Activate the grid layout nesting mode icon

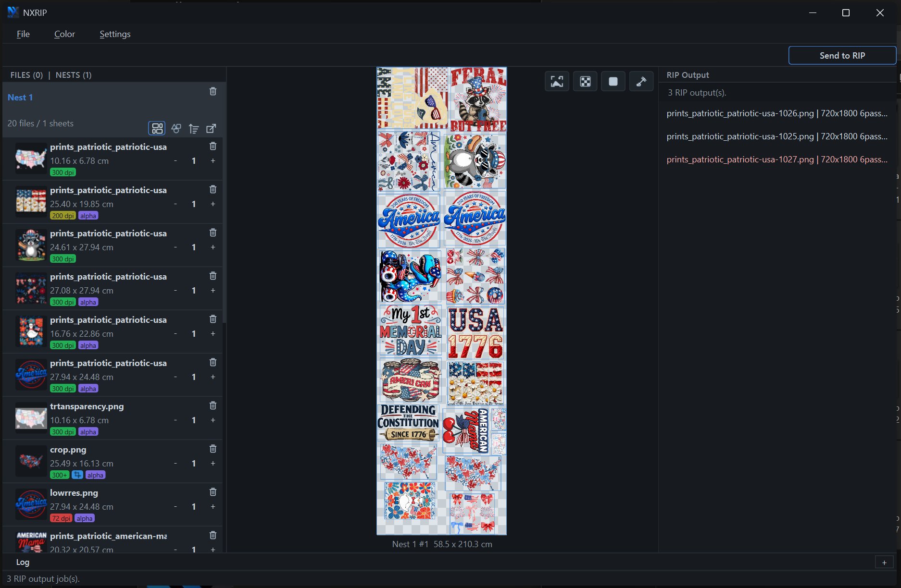157,128
